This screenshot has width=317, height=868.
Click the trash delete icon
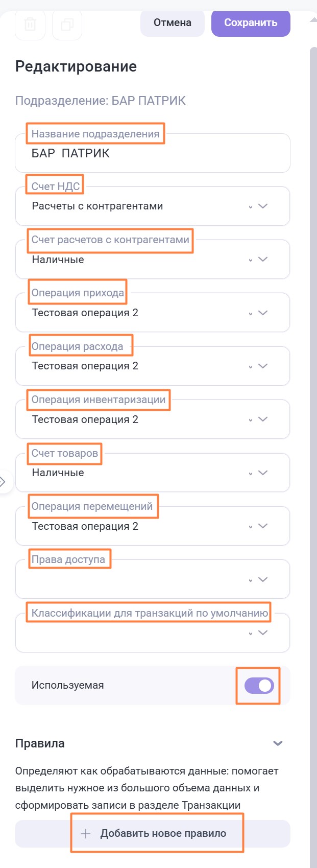[30, 25]
